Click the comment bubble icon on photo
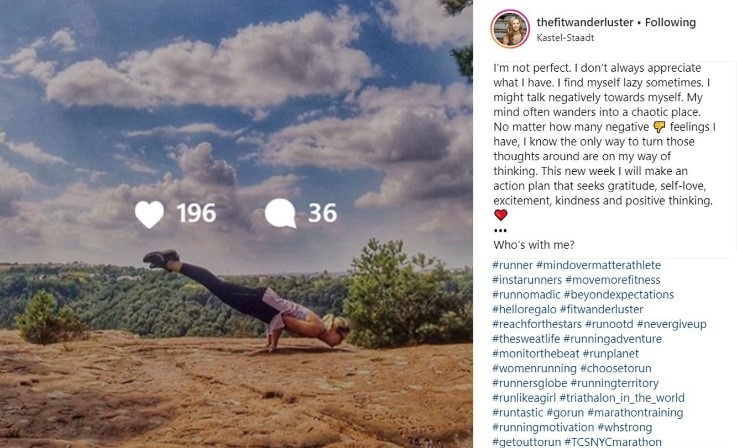 pos(281,213)
